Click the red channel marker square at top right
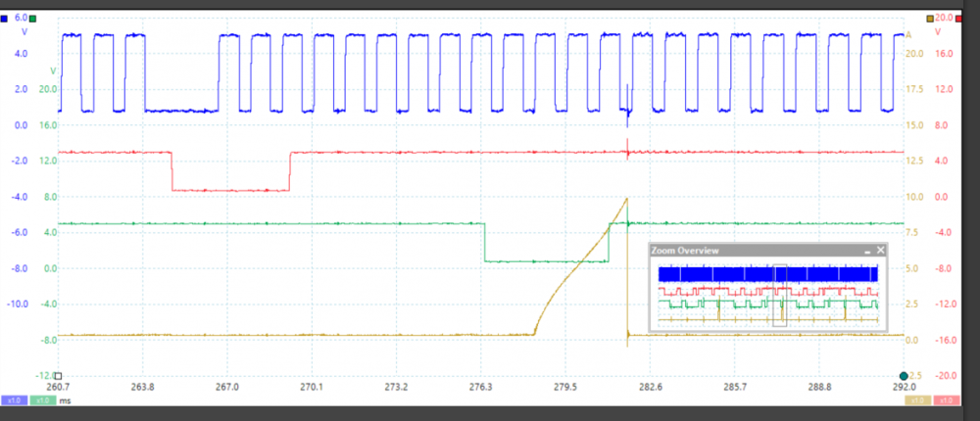This screenshot has width=980, height=421. coord(959,19)
